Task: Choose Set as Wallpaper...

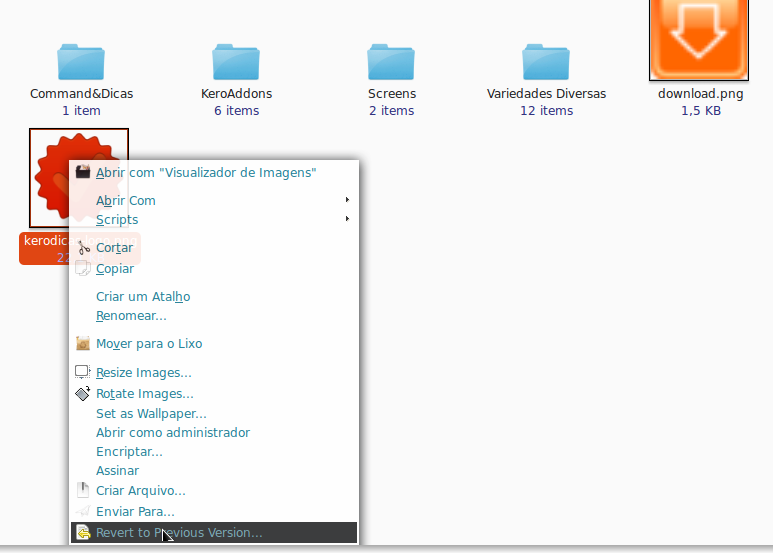Action: point(214,414)
